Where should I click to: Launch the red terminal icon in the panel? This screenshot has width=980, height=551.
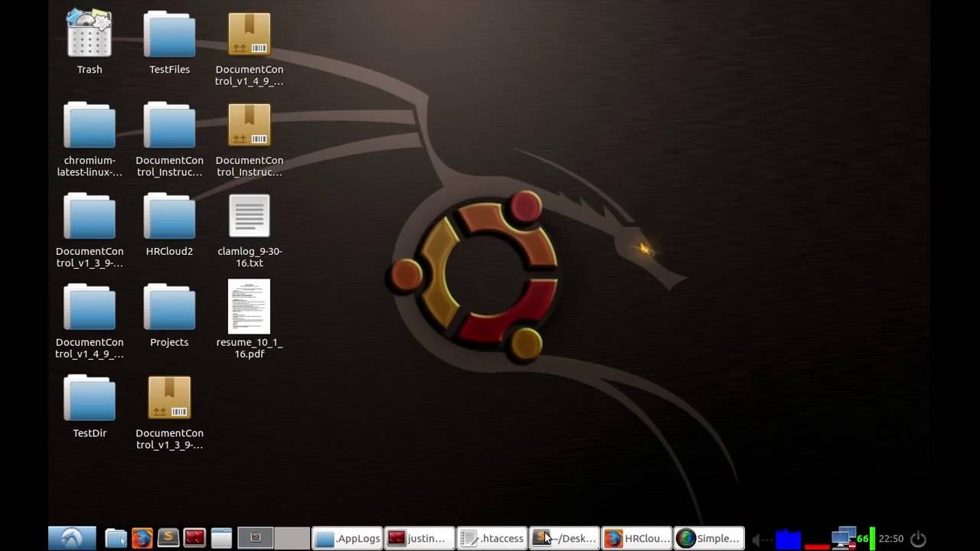point(194,538)
